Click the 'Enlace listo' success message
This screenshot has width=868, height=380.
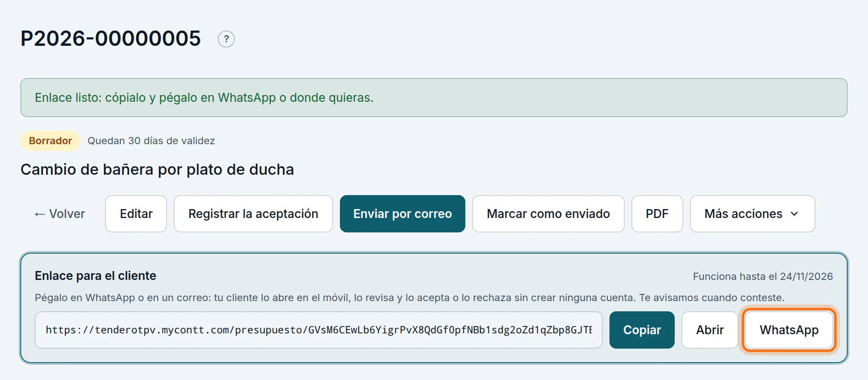click(434, 98)
